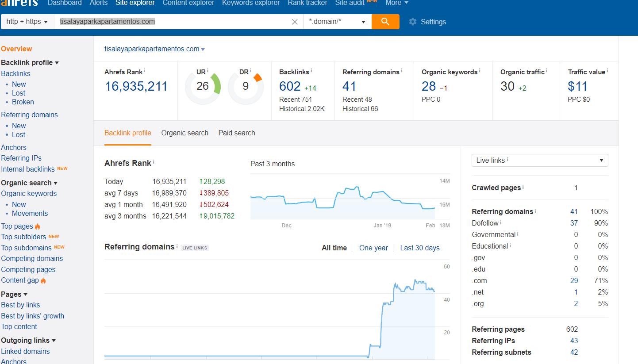Click info icon beside Dofollow row
The width and height of the screenshot is (638, 364).
tap(501, 222)
